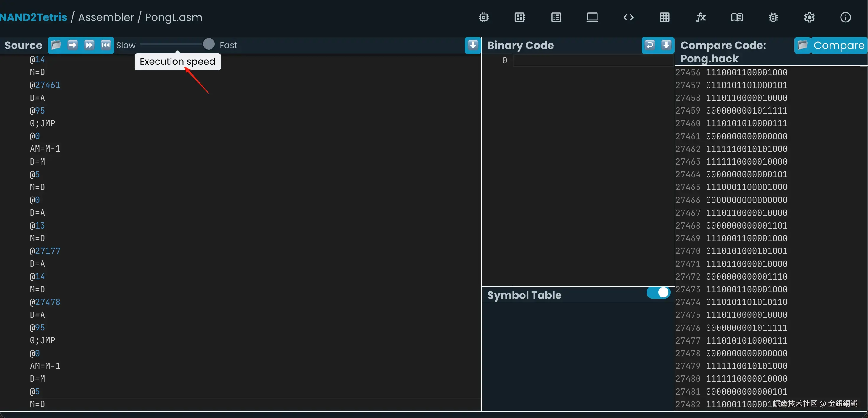868x418 pixels.
Task: Click the Compare button
Action: (838, 45)
